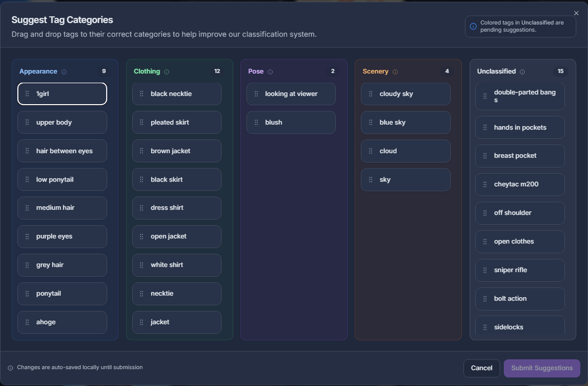Select the pleated skirt tag
The image size is (588, 386).
click(177, 123)
